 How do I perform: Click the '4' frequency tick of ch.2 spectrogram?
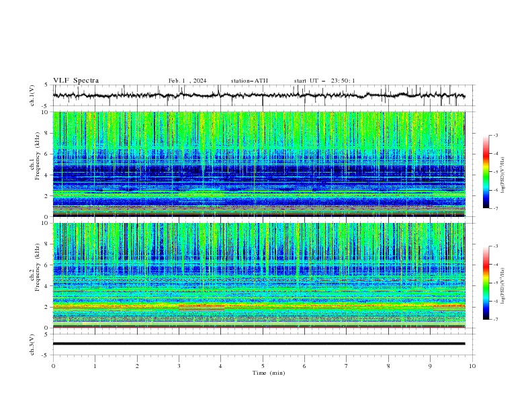point(48,286)
